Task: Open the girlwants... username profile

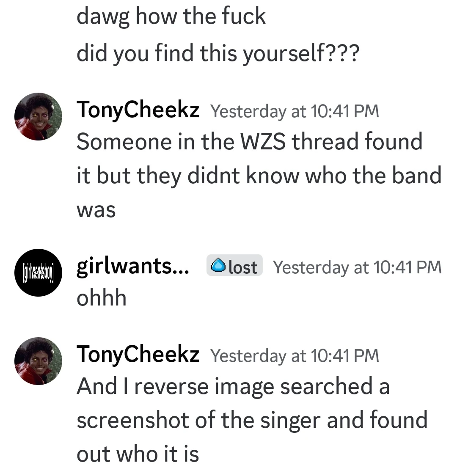Action: coord(133,266)
